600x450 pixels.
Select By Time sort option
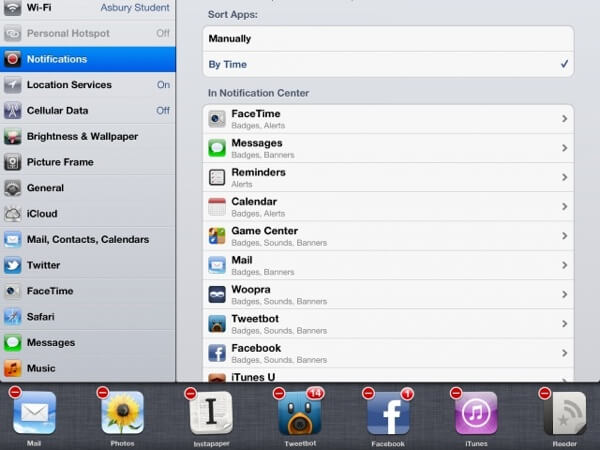pyautogui.click(x=388, y=64)
